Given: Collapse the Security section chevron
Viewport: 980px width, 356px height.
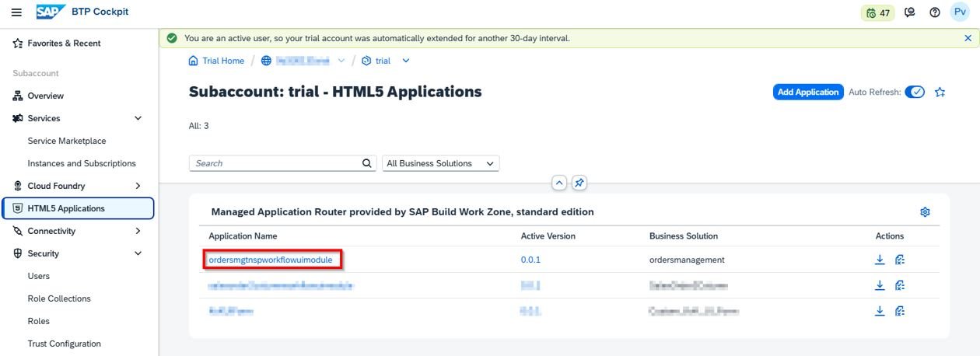Looking at the screenshot, I should (x=138, y=253).
